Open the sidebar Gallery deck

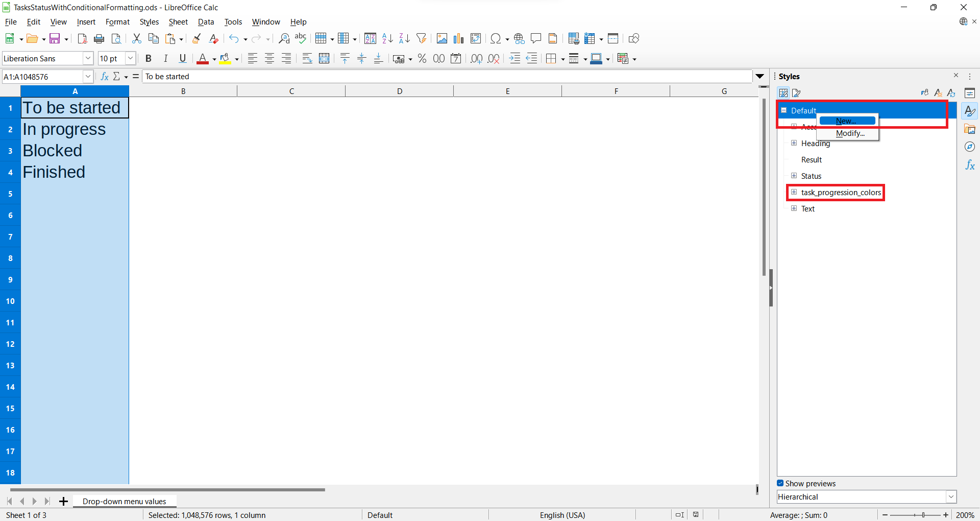pos(970,129)
